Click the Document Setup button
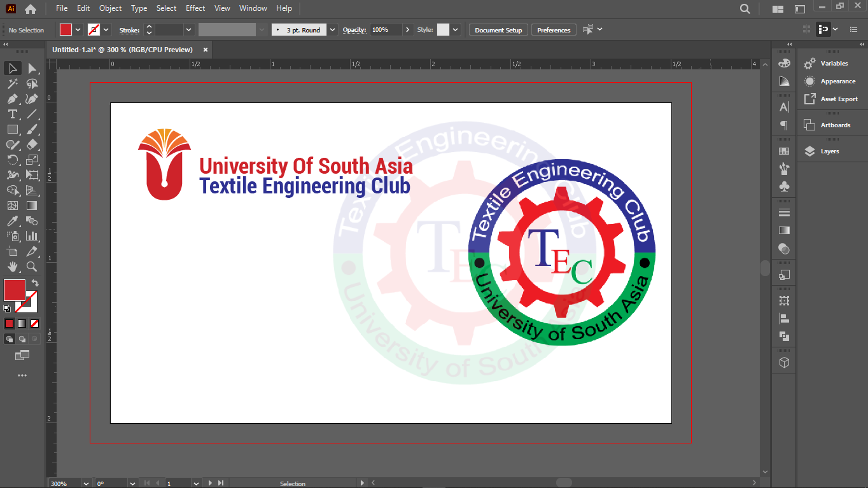 point(498,30)
